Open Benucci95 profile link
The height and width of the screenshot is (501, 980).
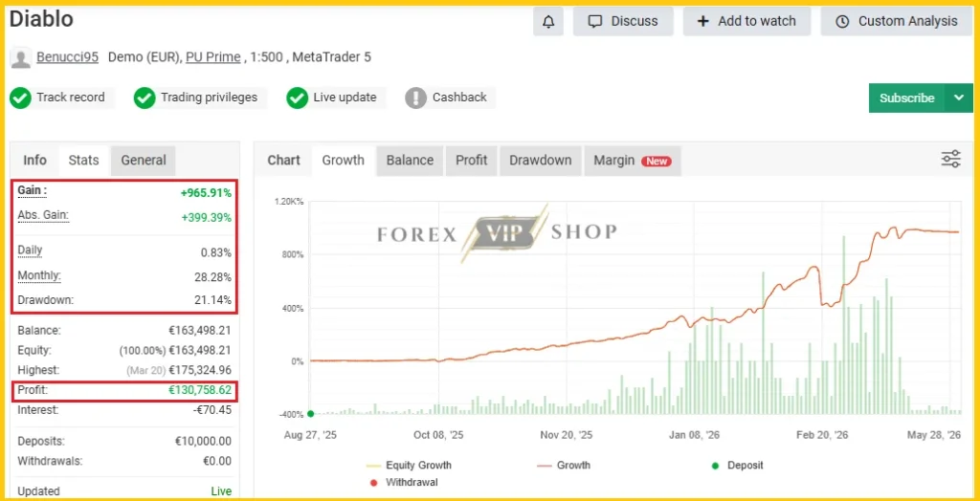[68, 56]
